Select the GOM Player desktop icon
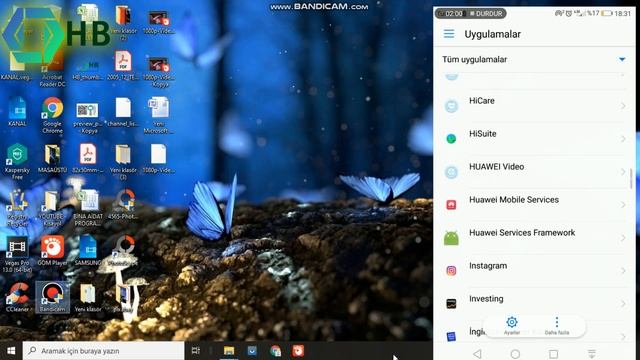This screenshot has height=360, width=640. click(x=52, y=251)
